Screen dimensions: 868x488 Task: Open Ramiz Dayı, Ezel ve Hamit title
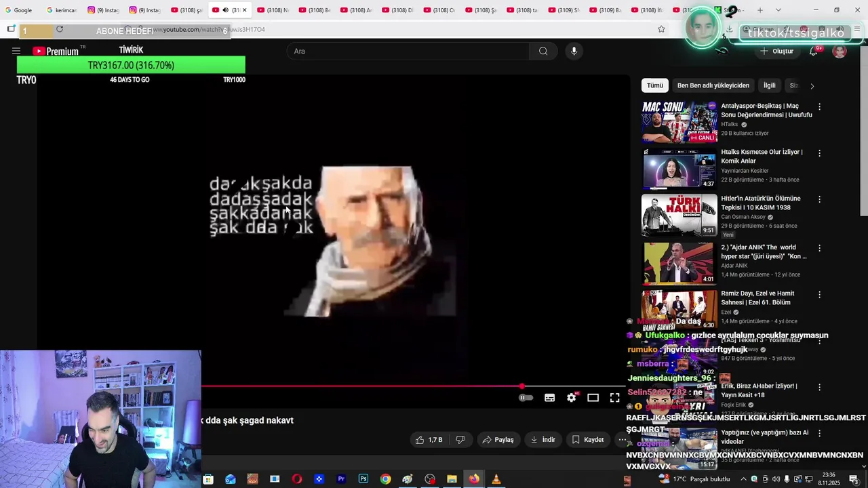click(757, 298)
